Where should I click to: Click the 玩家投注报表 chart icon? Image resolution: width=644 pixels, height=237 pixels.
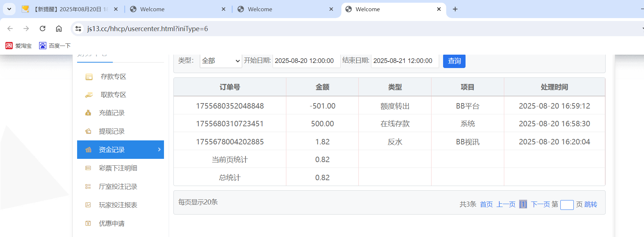(88, 205)
